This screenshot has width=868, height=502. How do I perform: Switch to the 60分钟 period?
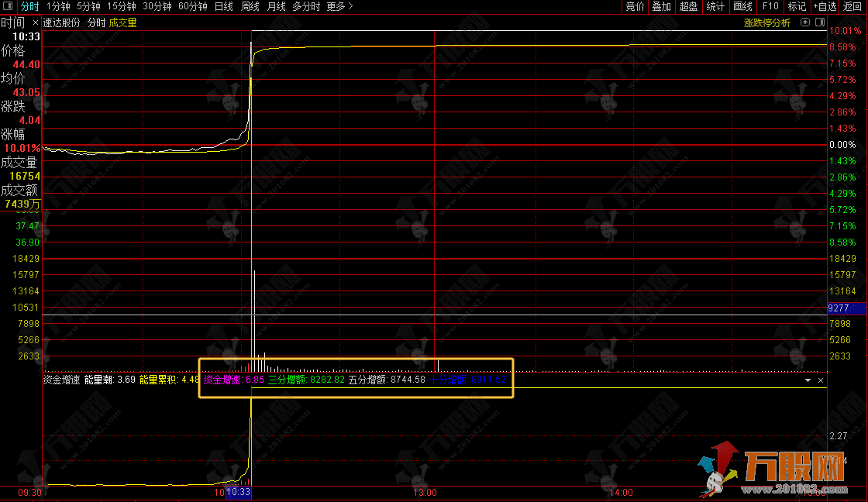pyautogui.click(x=192, y=6)
